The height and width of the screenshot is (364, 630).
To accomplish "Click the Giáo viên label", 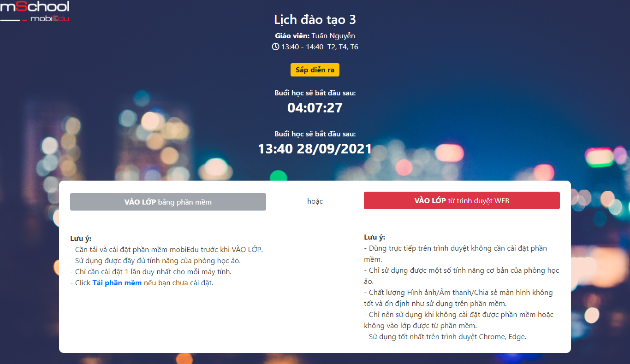I will coord(292,36).
